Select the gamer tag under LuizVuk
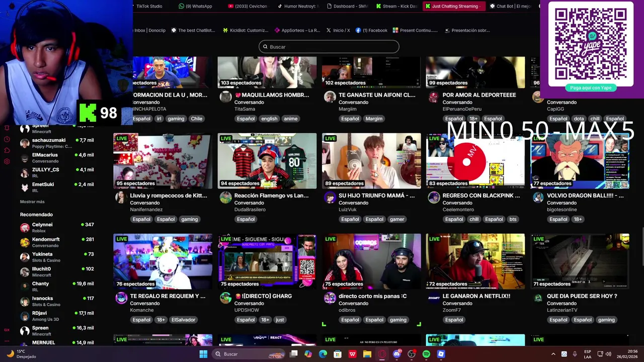 coord(397,219)
